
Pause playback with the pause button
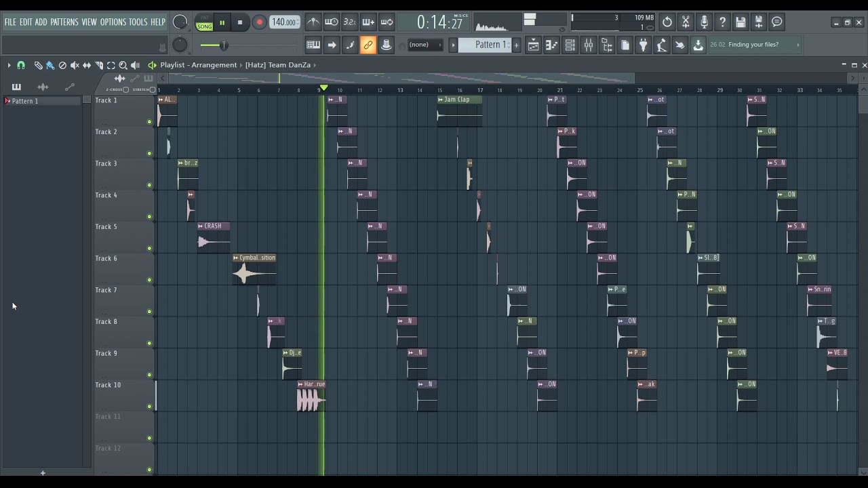[222, 23]
